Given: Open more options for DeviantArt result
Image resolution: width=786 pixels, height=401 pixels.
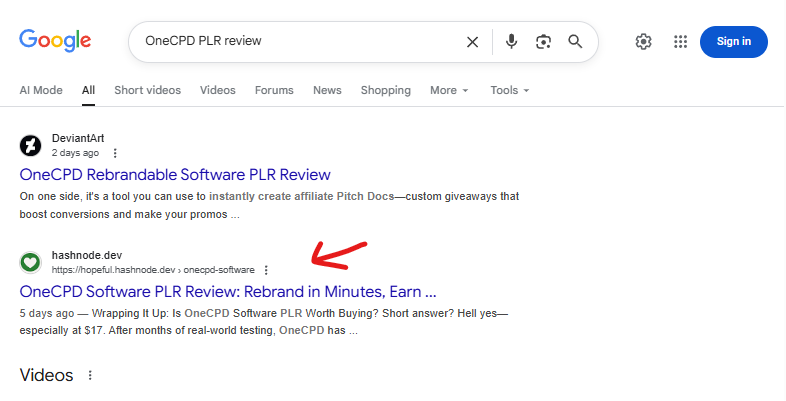Looking at the screenshot, I should click(x=115, y=153).
